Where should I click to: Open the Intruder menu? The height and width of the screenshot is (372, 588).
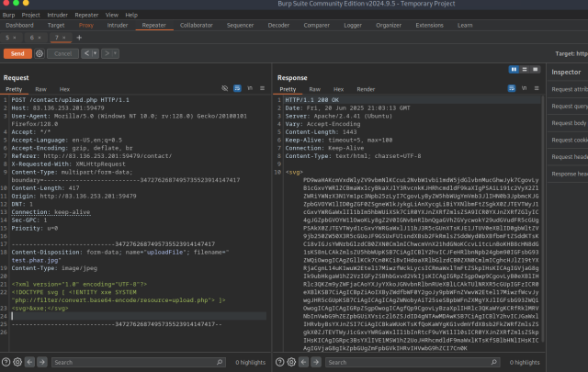pyautogui.click(x=57, y=15)
